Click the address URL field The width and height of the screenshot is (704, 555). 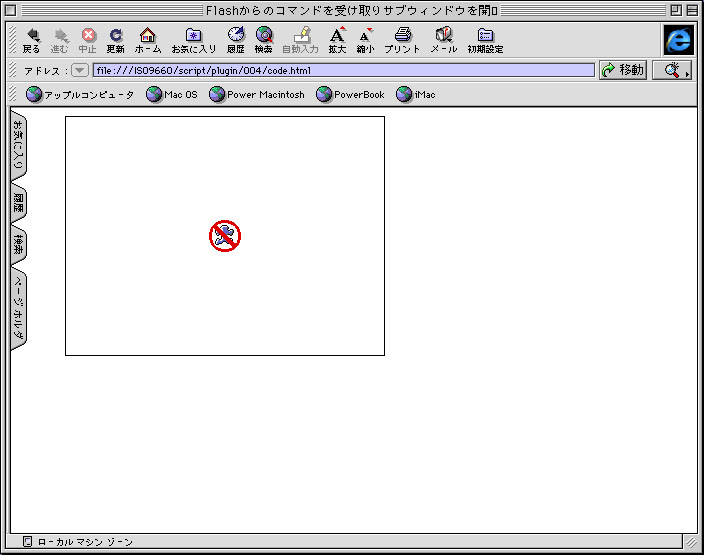coord(343,70)
